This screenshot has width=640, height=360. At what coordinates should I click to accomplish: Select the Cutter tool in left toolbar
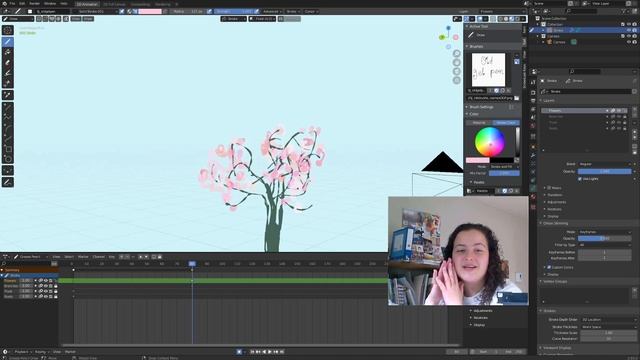click(x=8, y=83)
